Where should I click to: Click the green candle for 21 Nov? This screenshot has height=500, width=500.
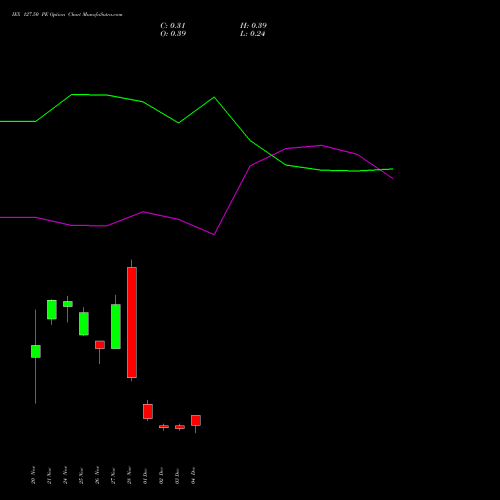[x=52, y=309]
